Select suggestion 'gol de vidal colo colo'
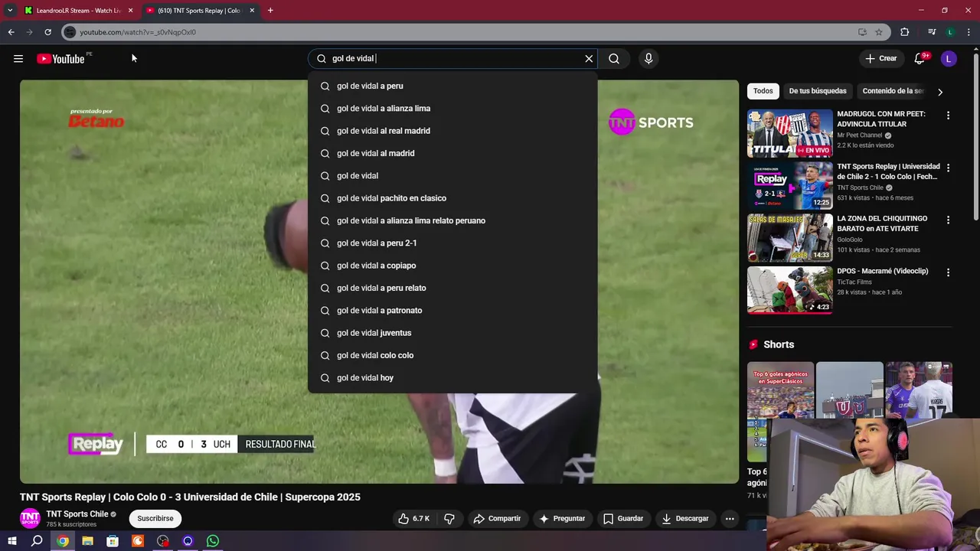Screen dimensions: 980x551 (452, 355)
